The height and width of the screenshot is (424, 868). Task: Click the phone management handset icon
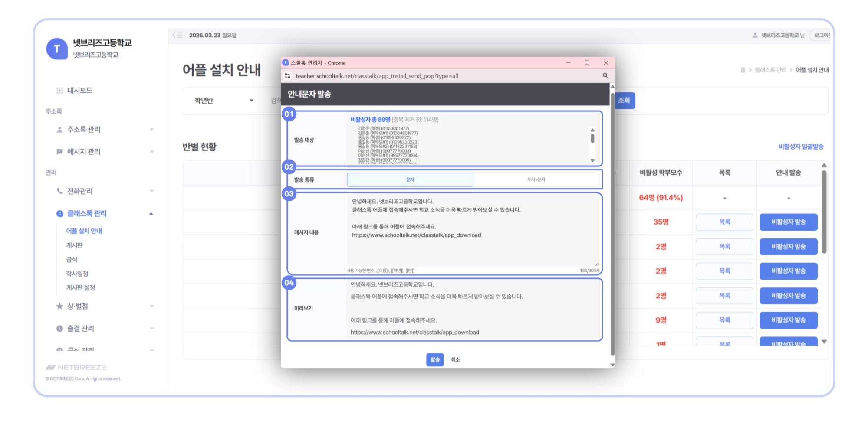pos(59,191)
